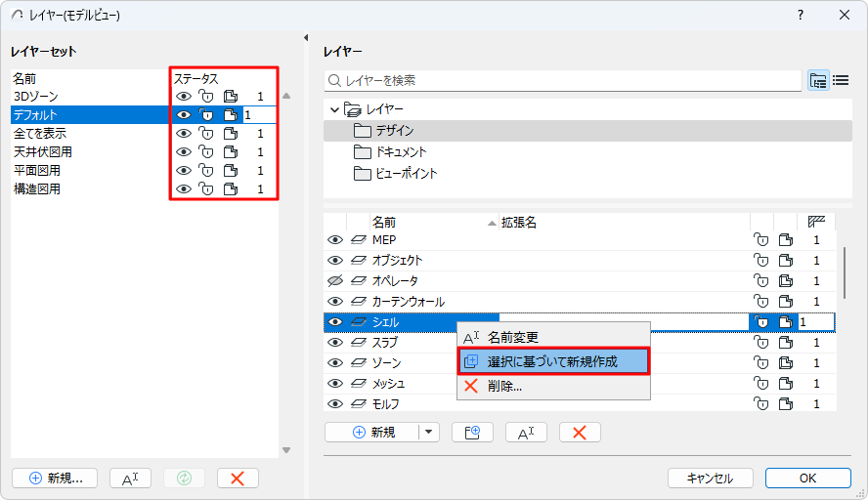Image resolution: width=868 pixels, height=500 pixels.
Task: Click wireframe icon for スラブ layer
Action: (786, 343)
